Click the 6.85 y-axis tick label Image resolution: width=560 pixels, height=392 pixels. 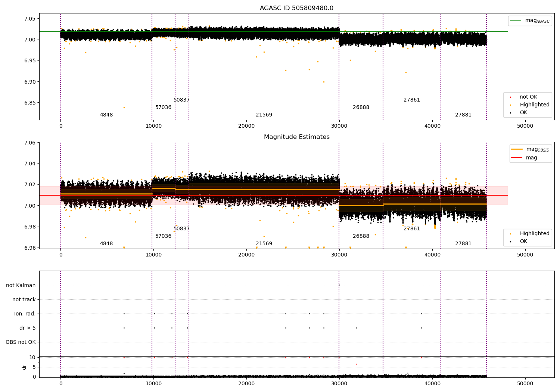[30, 103]
